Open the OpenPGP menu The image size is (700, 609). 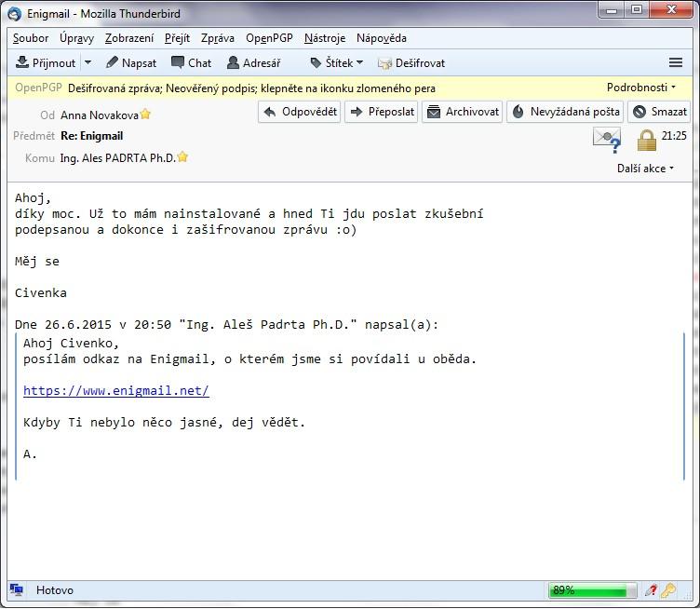click(269, 38)
